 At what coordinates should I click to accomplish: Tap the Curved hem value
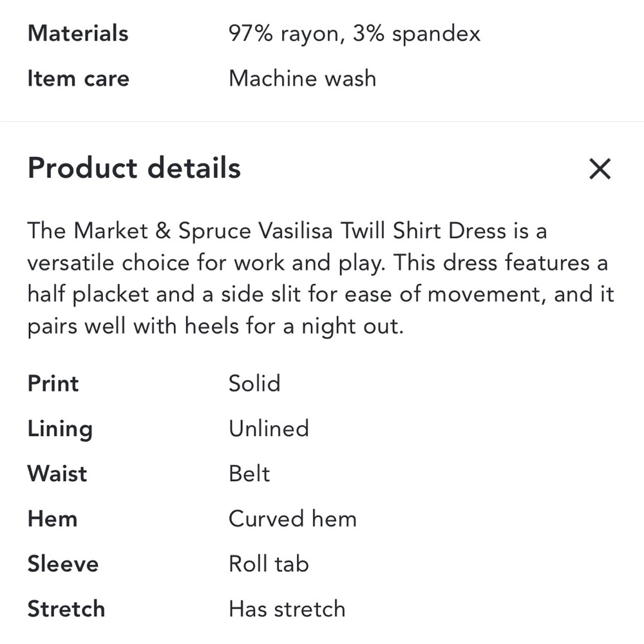[292, 519]
